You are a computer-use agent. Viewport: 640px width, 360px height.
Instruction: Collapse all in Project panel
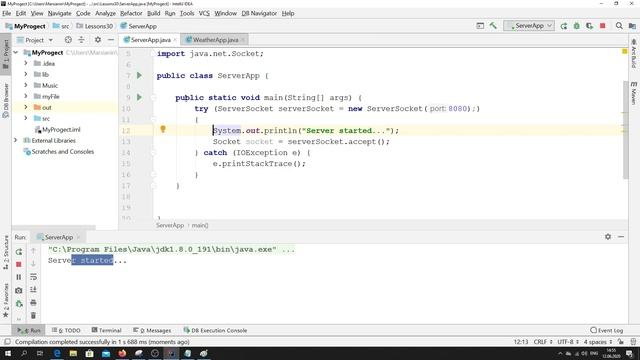coord(81,40)
